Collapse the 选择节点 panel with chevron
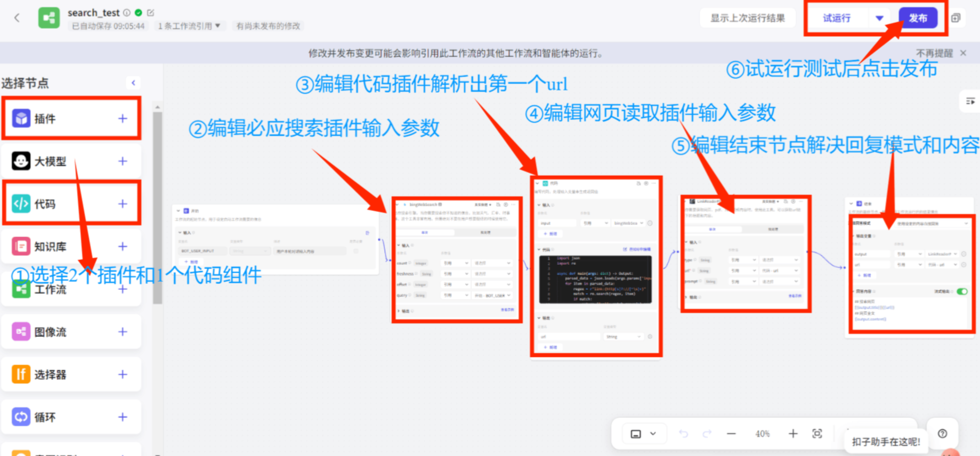 pyautogui.click(x=133, y=83)
